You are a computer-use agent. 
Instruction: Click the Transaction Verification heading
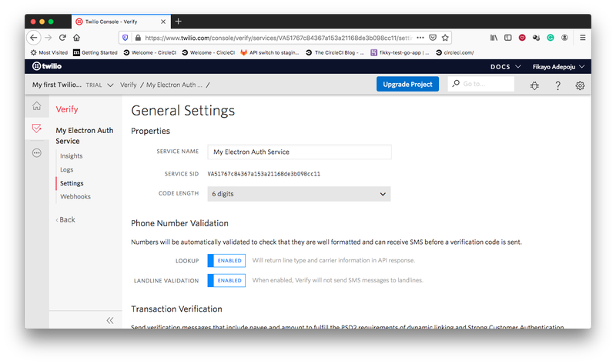click(176, 309)
